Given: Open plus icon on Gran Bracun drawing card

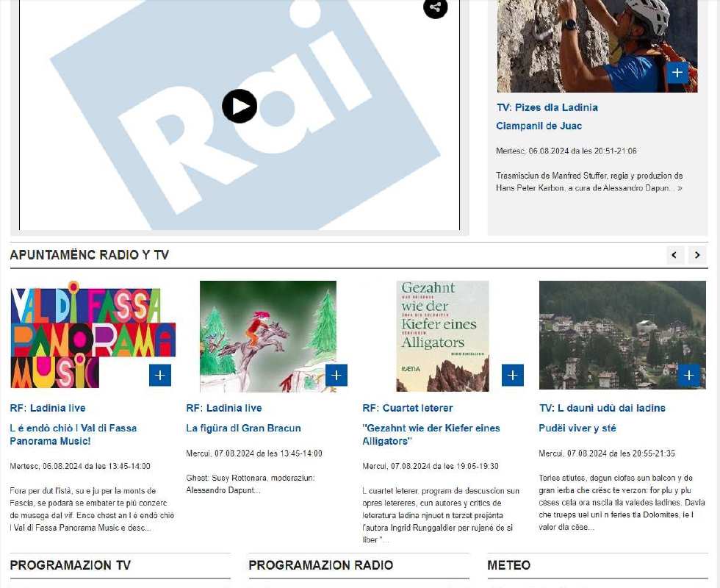Looking at the screenshot, I should 336,376.
